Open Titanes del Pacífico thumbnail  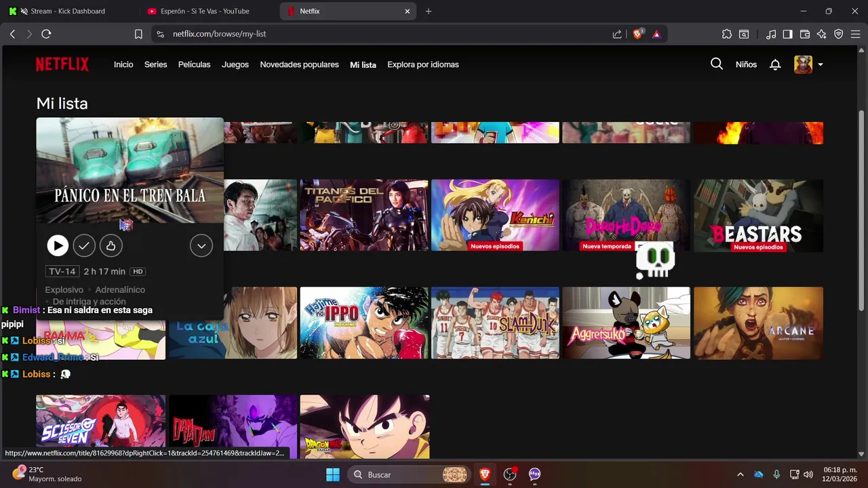[x=364, y=215]
